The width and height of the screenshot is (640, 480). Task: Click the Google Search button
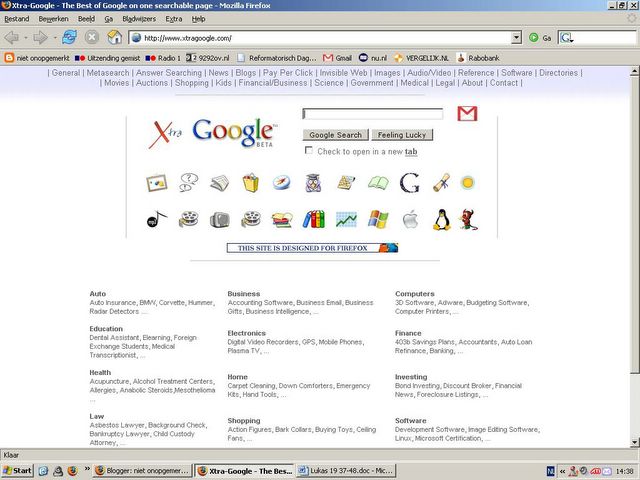tap(336, 135)
